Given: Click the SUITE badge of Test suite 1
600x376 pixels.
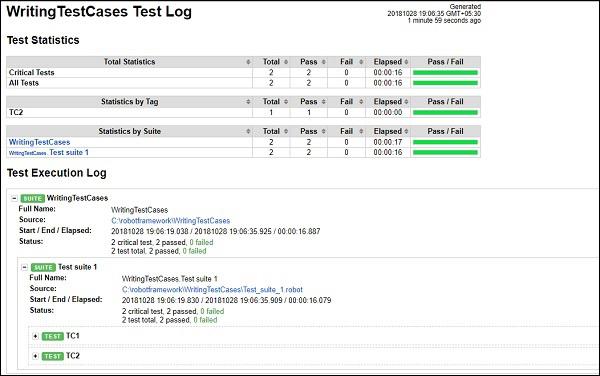Looking at the screenshot, I should [x=43, y=267].
